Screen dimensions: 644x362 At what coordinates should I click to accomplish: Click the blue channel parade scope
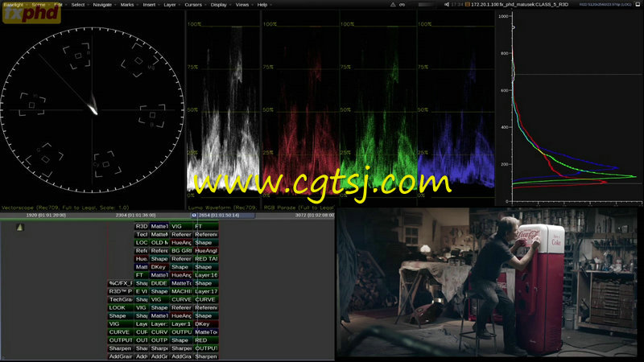pos(456,111)
